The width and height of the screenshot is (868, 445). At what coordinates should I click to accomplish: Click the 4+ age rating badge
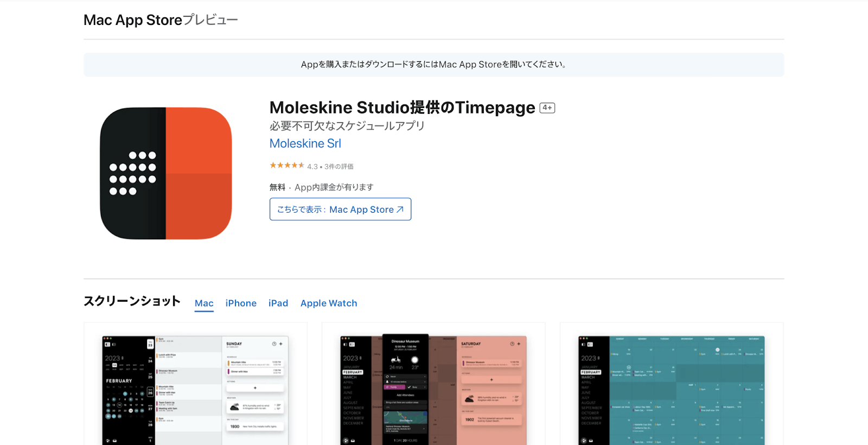coord(547,108)
